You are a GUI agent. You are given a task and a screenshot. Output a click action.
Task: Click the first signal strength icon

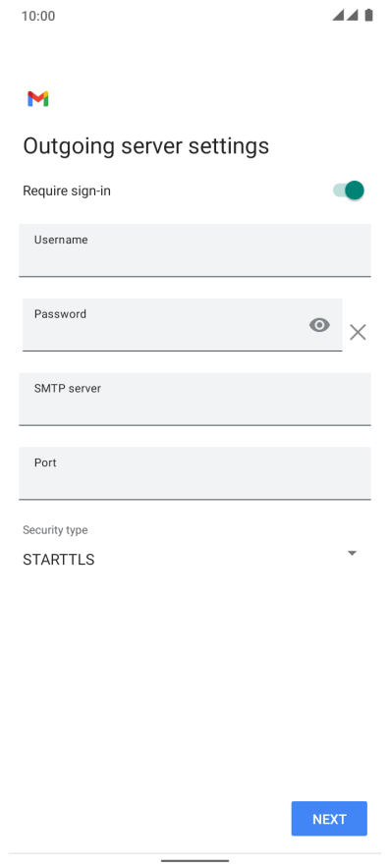click(x=338, y=16)
